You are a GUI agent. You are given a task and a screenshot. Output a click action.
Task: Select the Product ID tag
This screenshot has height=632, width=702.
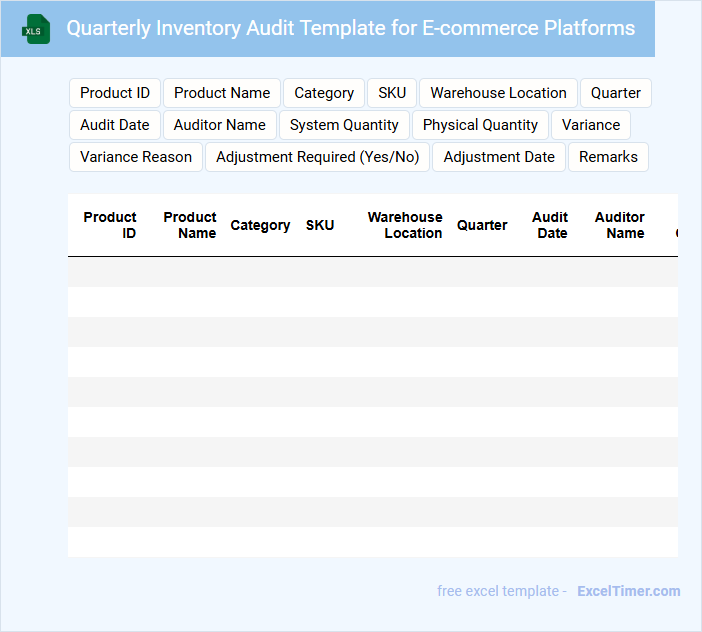(115, 93)
